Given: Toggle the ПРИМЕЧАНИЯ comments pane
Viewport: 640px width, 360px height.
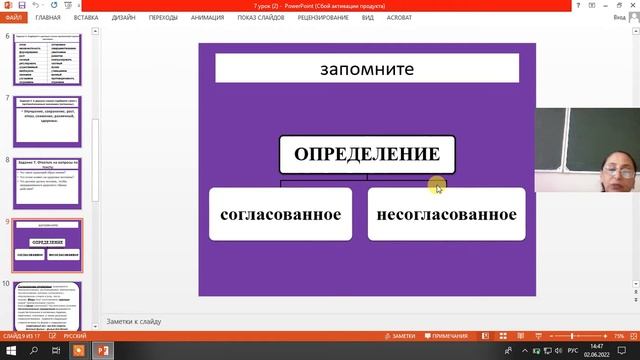Looking at the screenshot, I should point(446,336).
